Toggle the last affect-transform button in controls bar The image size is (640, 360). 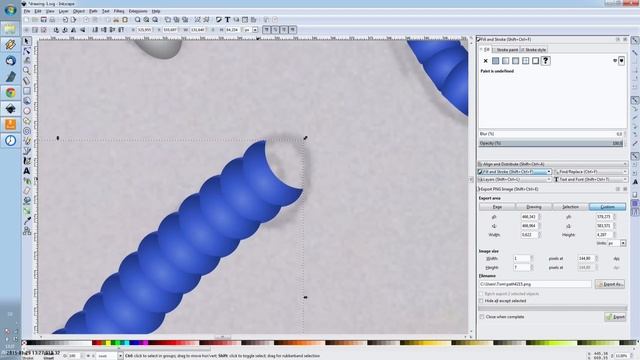pos(293,30)
